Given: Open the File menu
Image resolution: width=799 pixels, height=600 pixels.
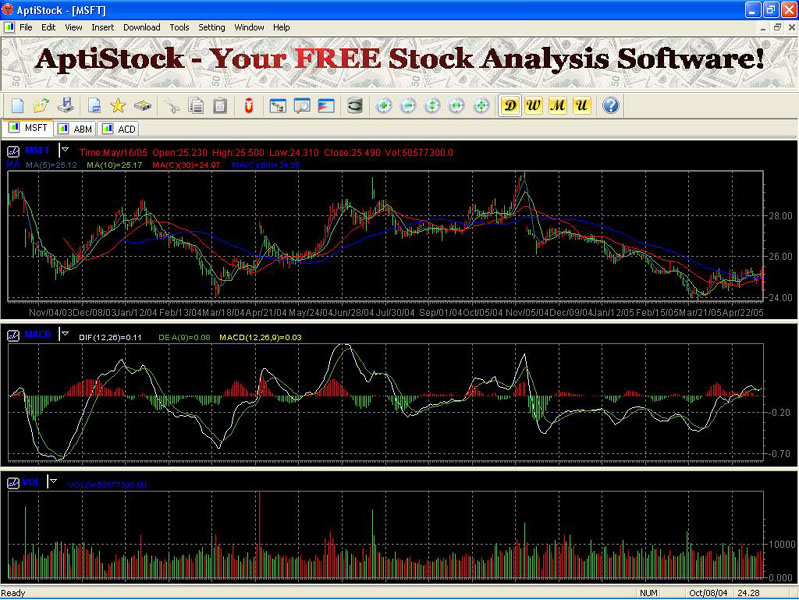Looking at the screenshot, I should (x=26, y=28).
